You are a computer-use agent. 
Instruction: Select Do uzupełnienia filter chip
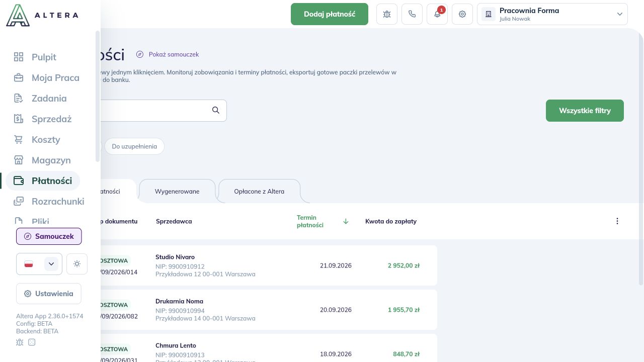point(134,146)
